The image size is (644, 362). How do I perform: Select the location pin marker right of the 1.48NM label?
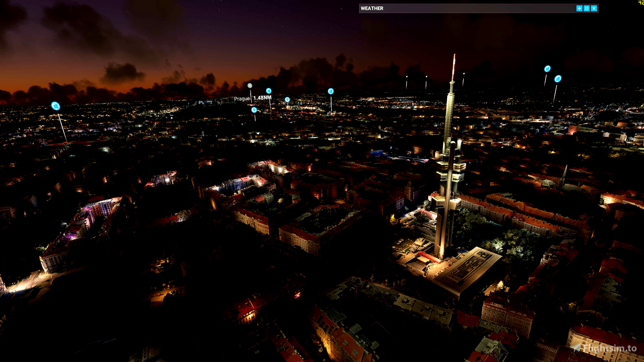tap(287, 99)
